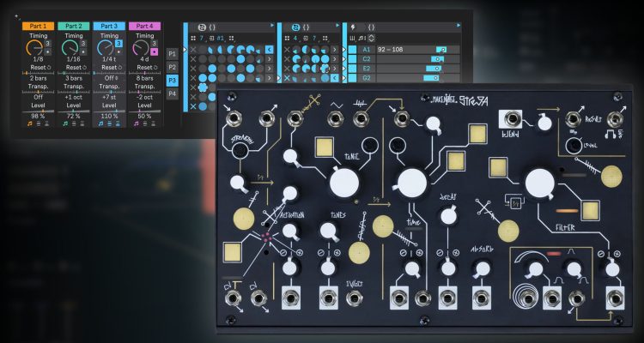644x343 pixels.
Task: Click the right-arrow on the first sequencer's second row
Action: 269,59
